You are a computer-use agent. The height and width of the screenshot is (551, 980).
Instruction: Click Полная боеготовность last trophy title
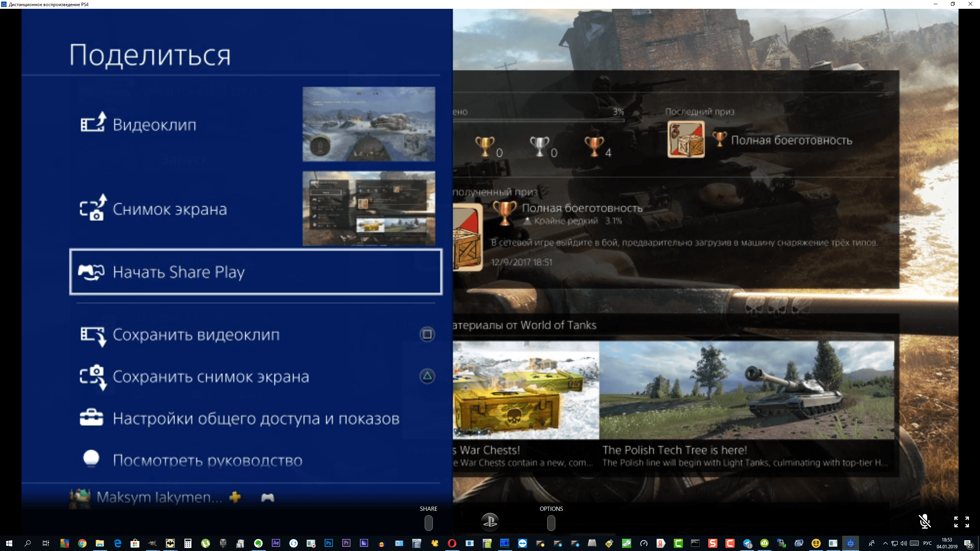pyautogui.click(x=792, y=140)
